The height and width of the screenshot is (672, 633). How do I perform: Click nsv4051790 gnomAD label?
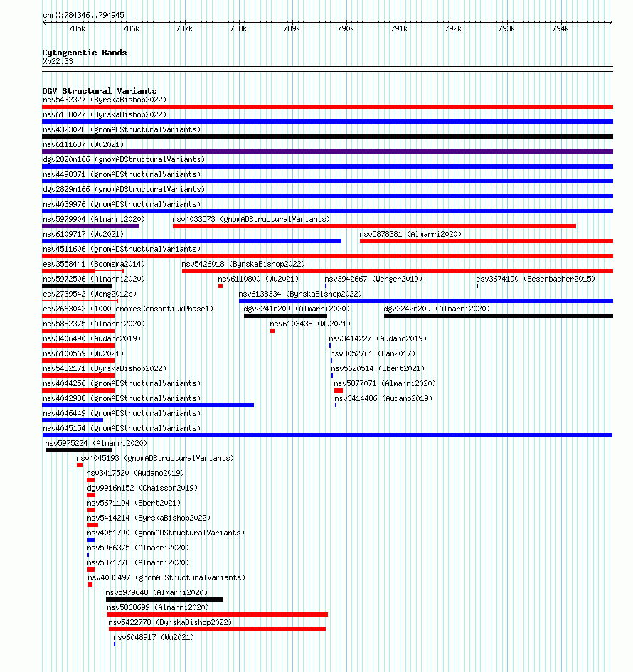coord(166,533)
